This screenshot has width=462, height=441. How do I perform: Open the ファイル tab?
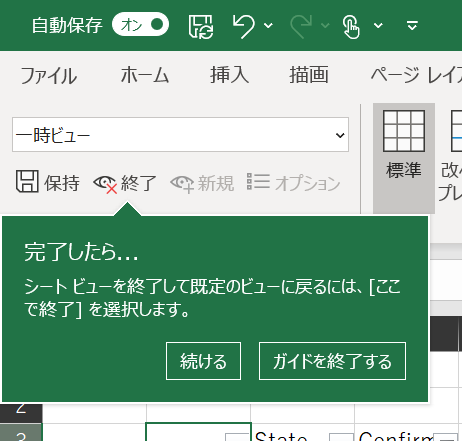tap(49, 75)
